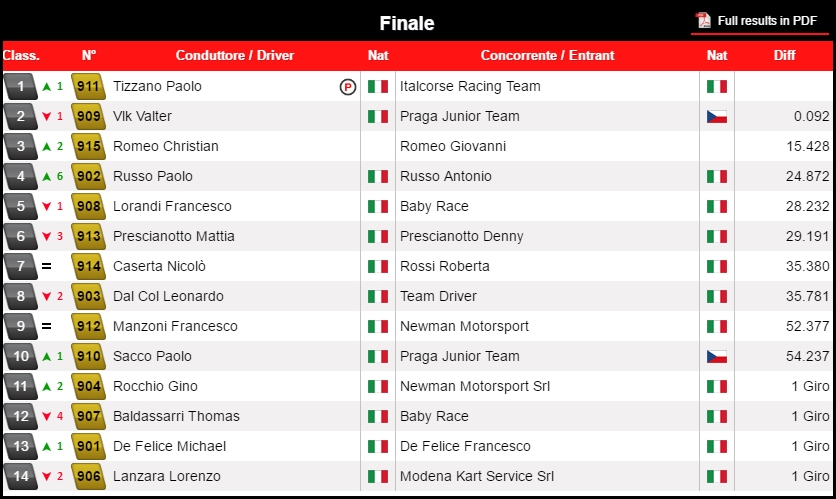
Task: Click the 906 yellow number plate
Action: point(89,476)
